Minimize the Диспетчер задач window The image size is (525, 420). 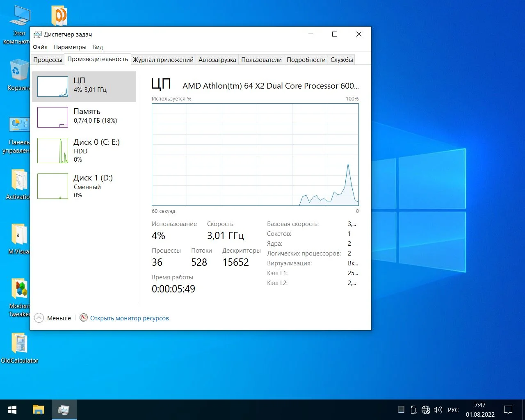click(311, 34)
